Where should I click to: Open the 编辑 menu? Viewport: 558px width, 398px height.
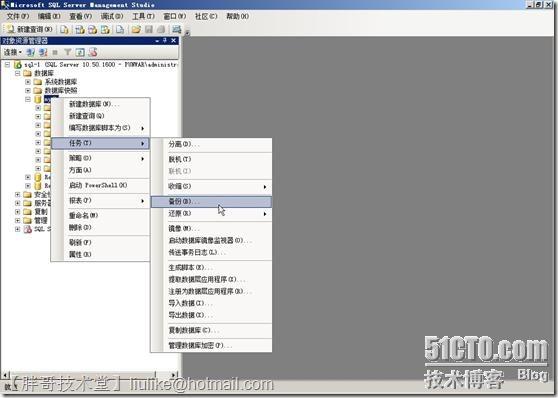49,16
